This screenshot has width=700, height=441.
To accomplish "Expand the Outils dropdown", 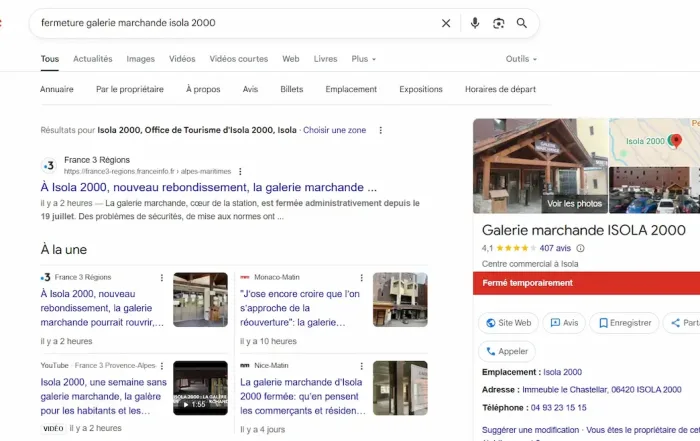I will [521, 59].
